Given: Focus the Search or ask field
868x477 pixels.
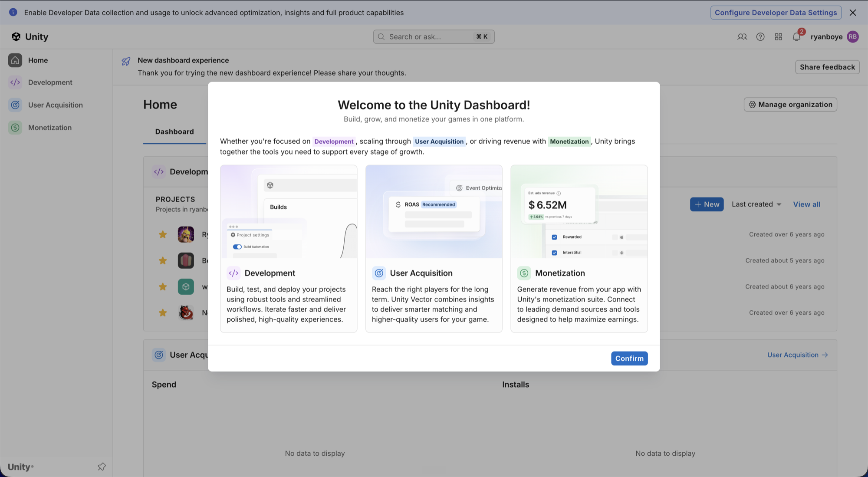Looking at the screenshot, I should point(434,37).
